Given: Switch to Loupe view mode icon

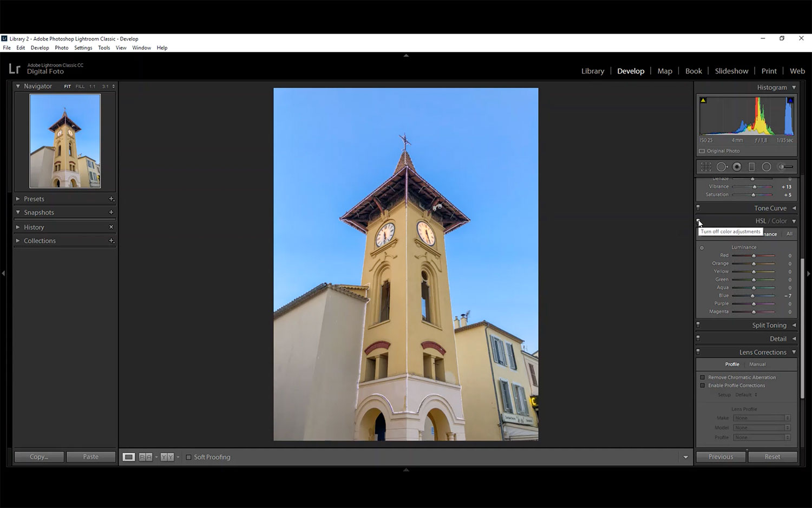Looking at the screenshot, I should (x=129, y=457).
